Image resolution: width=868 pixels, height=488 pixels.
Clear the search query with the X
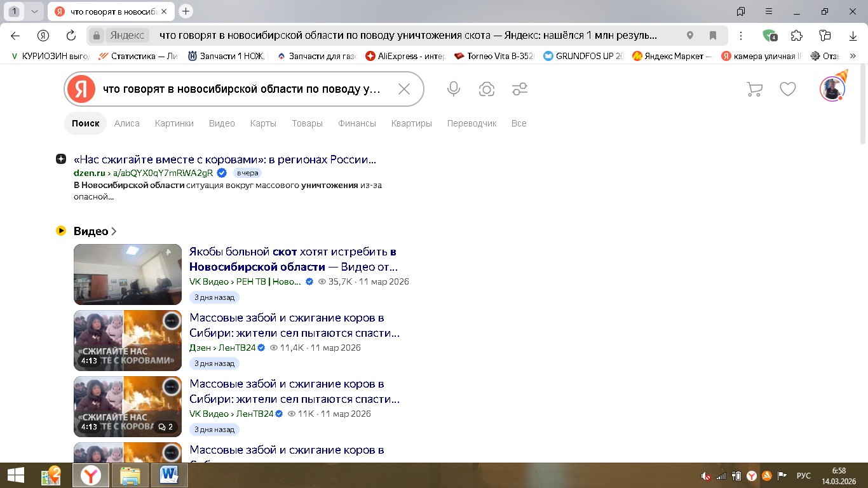[x=404, y=89]
